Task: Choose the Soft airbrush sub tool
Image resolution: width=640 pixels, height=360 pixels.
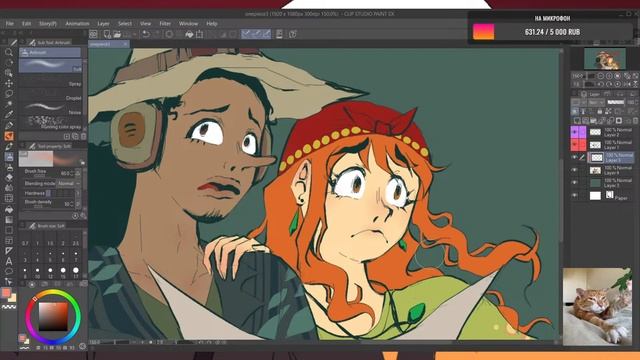Action: click(x=51, y=66)
